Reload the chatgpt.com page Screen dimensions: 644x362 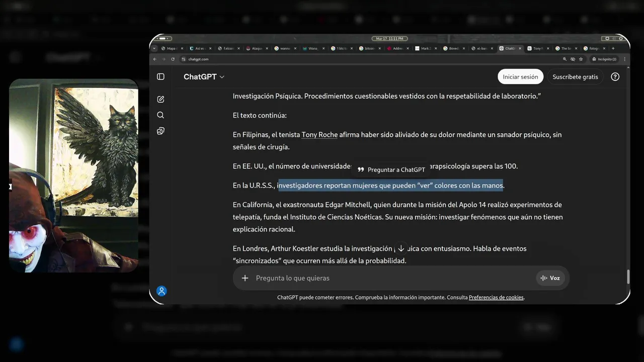click(173, 59)
